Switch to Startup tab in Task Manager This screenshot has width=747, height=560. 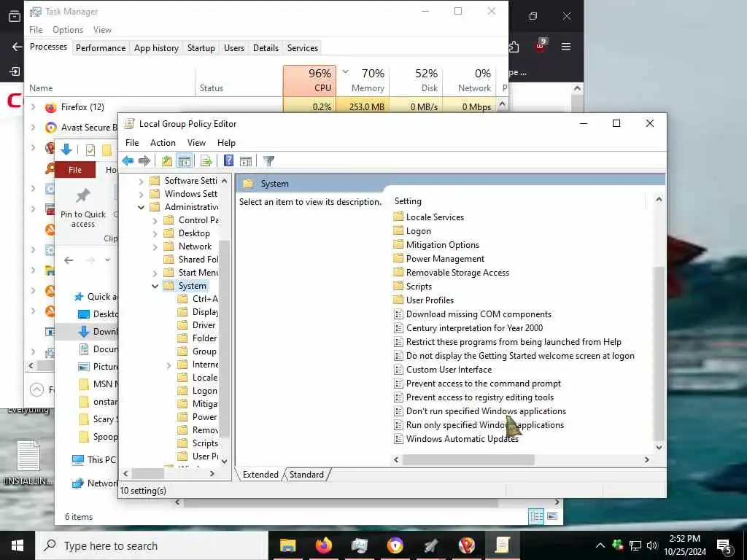click(201, 48)
